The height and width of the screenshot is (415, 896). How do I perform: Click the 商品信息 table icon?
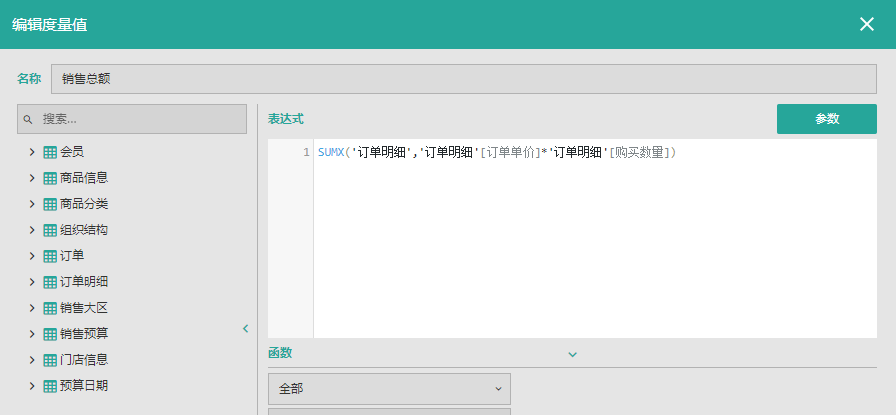(x=50, y=178)
